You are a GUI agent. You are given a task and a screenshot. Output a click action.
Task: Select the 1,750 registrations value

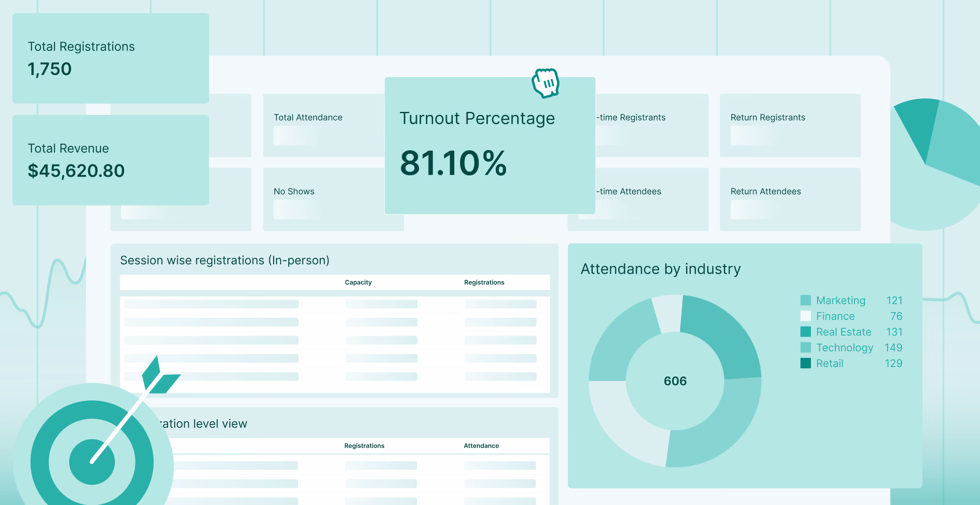tap(50, 69)
